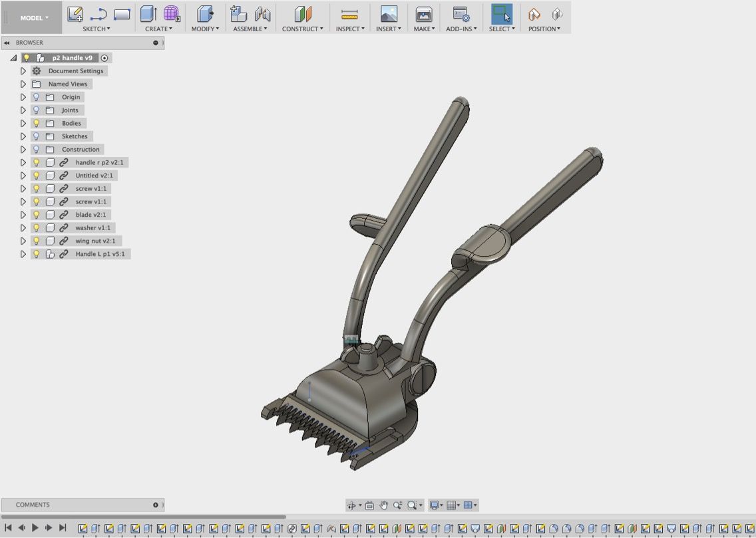Open the MODEL workspace dropdown
The image size is (756, 538).
(34, 18)
